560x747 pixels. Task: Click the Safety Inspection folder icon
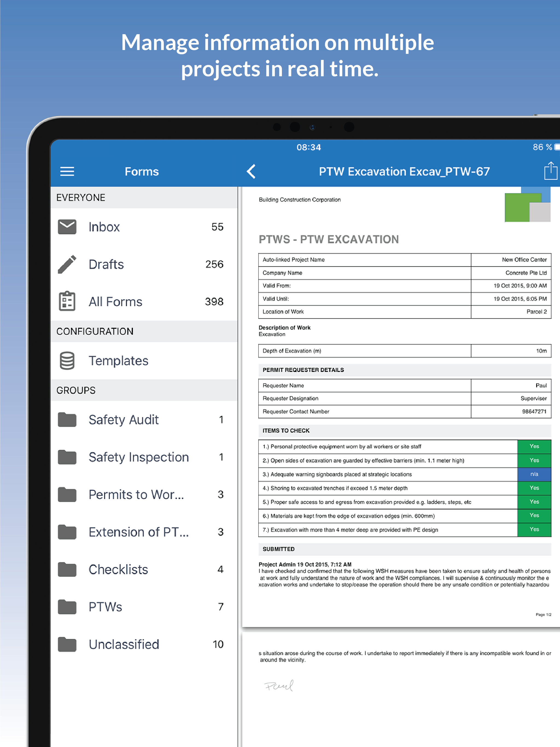(67, 457)
